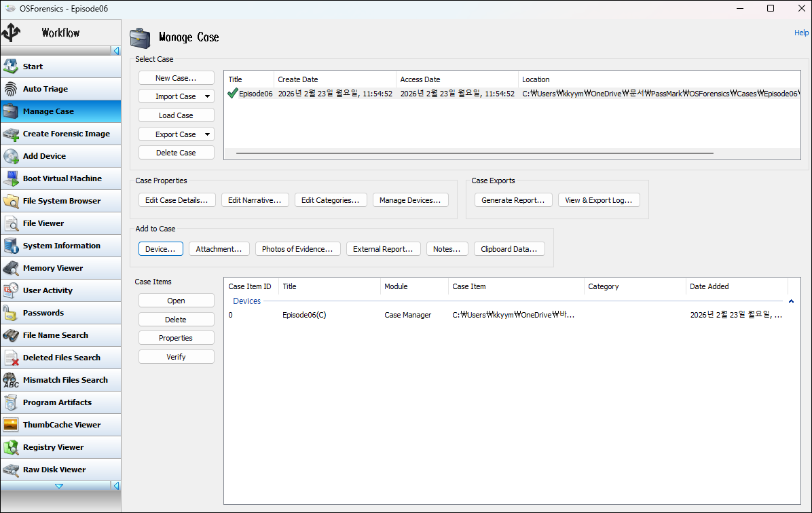Click the Load Case button
This screenshot has width=812, height=513.
coord(176,115)
